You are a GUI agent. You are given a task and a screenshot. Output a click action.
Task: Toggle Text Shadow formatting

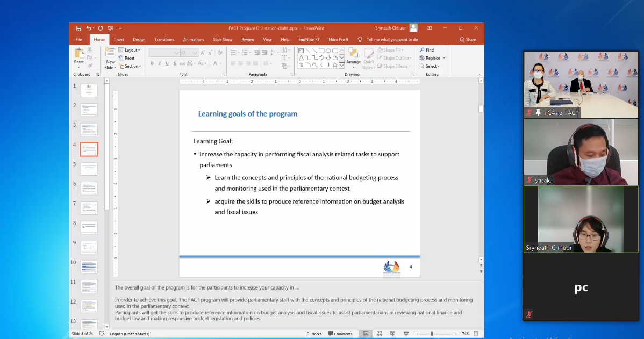click(175, 63)
